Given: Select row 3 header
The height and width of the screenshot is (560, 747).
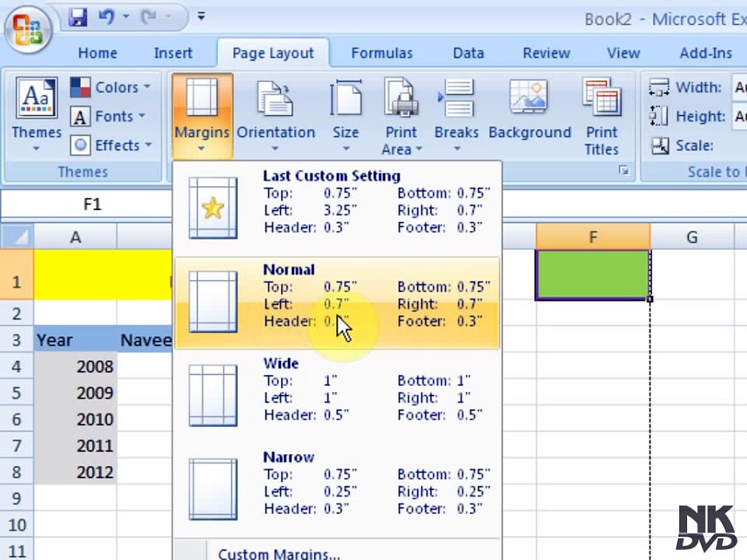Looking at the screenshot, I should 16,340.
